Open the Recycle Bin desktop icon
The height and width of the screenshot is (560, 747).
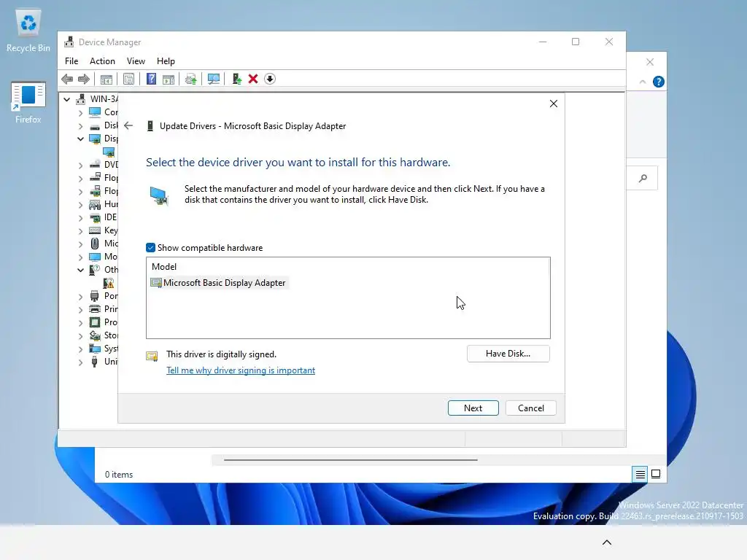[x=28, y=31]
